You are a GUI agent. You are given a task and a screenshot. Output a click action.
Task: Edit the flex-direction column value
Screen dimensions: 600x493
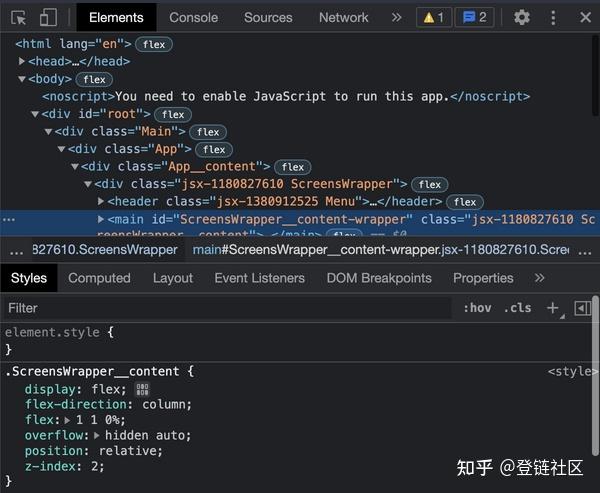click(x=167, y=405)
